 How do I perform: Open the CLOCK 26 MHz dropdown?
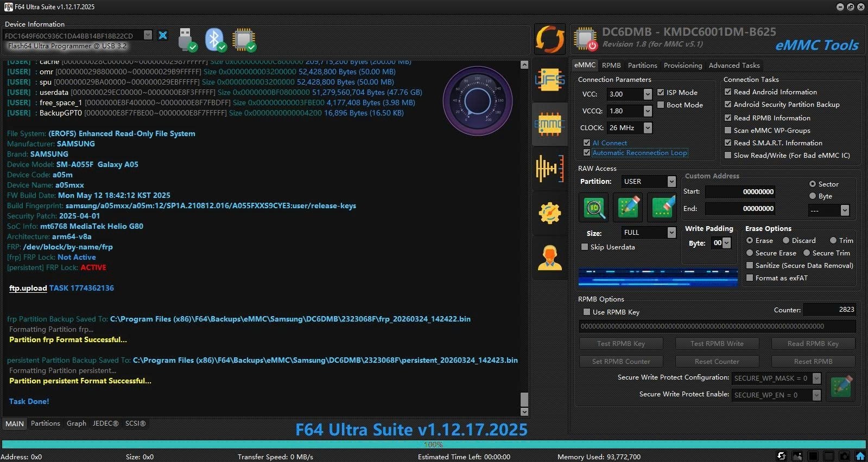648,128
